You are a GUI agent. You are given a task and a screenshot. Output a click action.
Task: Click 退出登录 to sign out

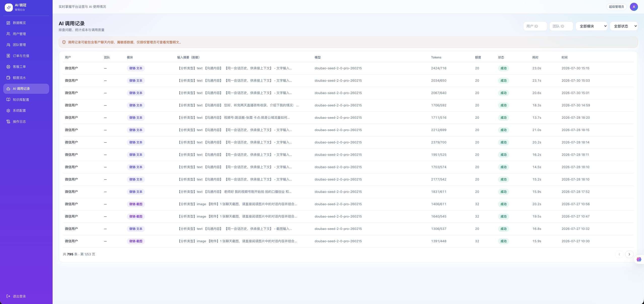26,296
